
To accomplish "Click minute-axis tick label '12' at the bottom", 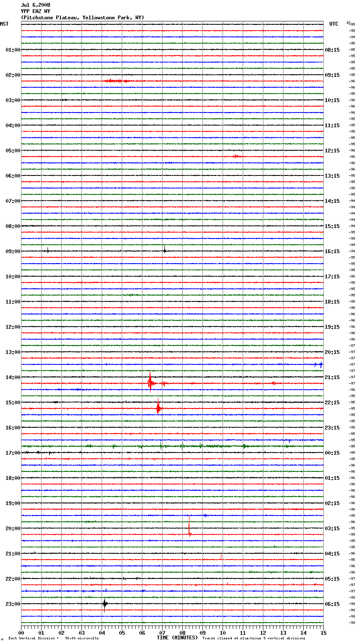I will (263, 633).
